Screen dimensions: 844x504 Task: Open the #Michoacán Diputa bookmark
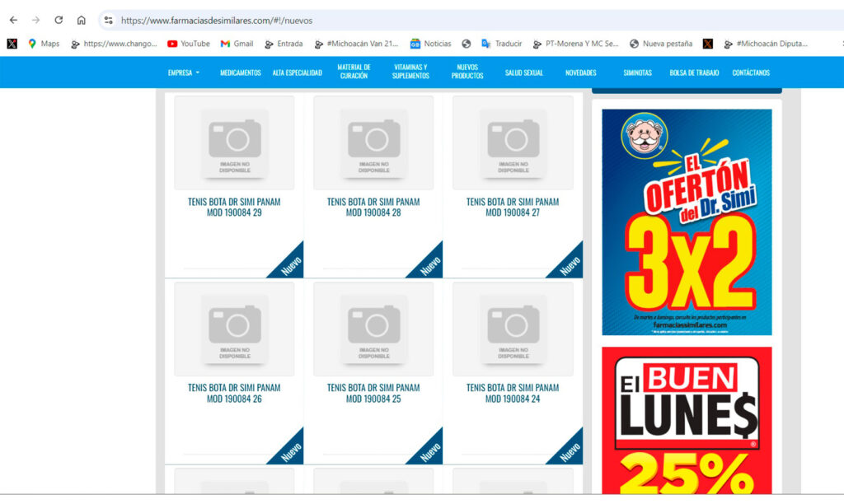[766, 44]
